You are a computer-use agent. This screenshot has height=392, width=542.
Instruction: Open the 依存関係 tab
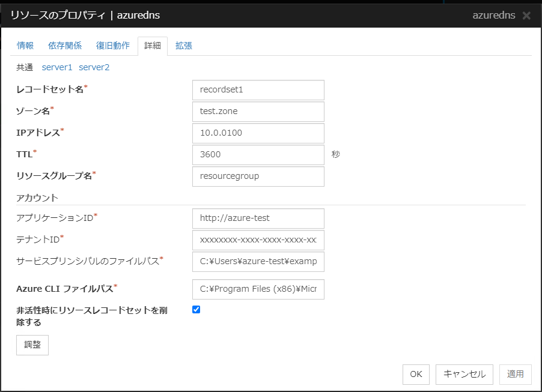coord(64,45)
